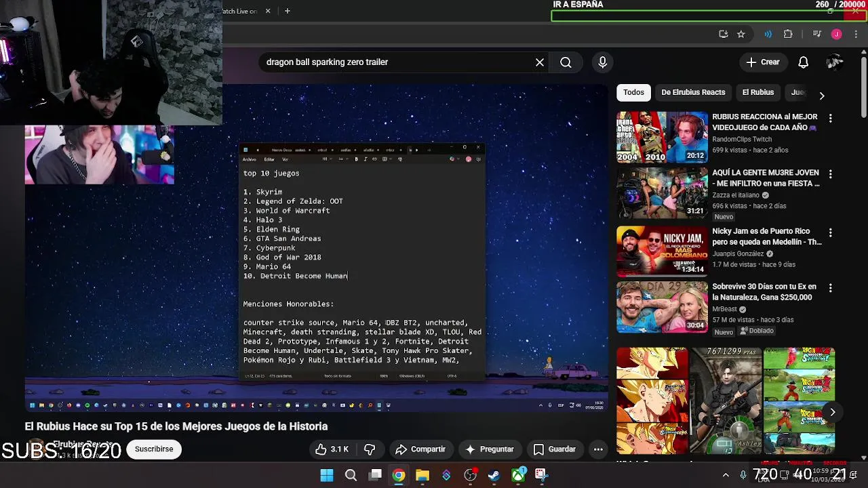Click the 2004/2010 video thumbnail
Image resolution: width=868 pixels, height=488 pixels.
[x=662, y=137]
